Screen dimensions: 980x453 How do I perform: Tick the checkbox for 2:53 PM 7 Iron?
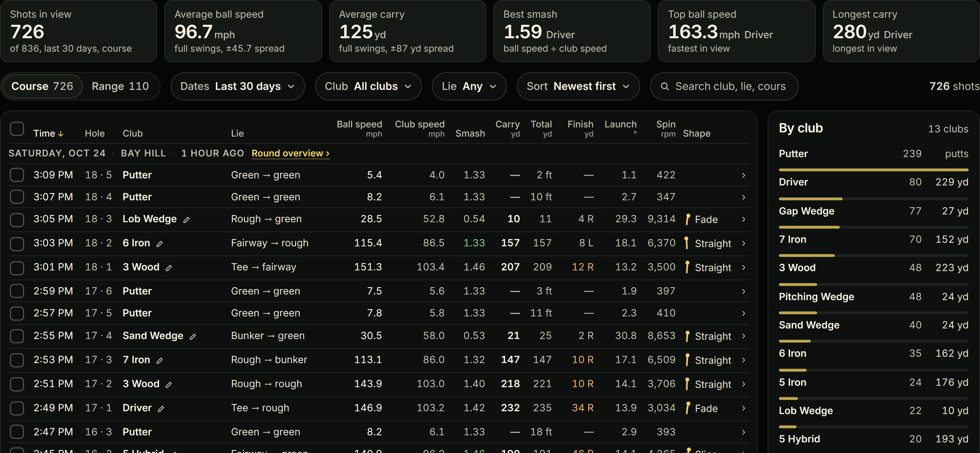coord(17,360)
